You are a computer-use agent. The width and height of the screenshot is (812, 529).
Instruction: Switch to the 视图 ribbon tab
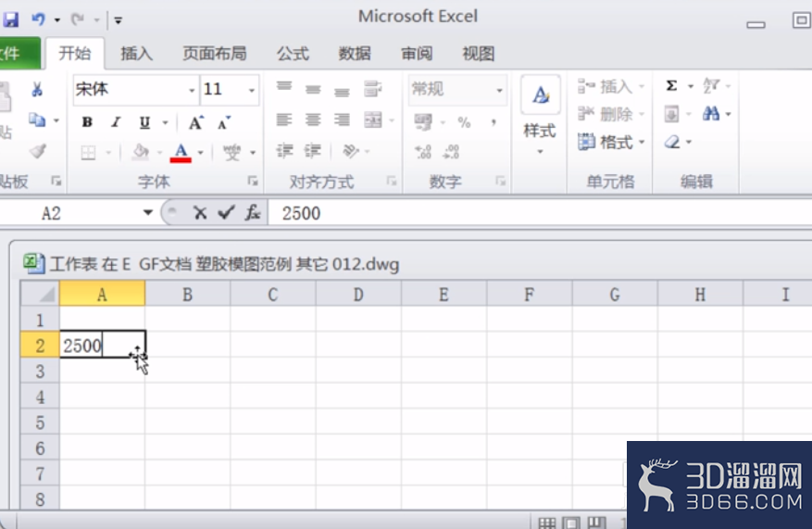pos(478,54)
